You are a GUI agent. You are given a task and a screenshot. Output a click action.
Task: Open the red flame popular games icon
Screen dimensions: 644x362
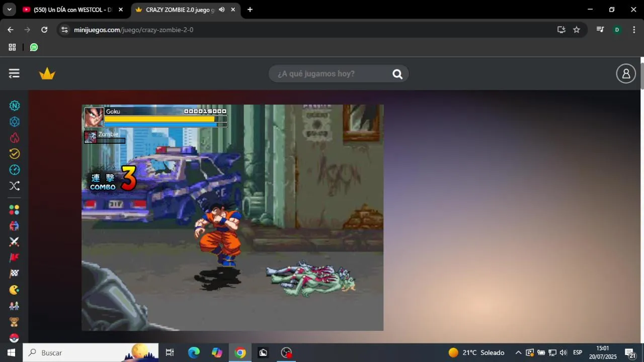(15, 138)
